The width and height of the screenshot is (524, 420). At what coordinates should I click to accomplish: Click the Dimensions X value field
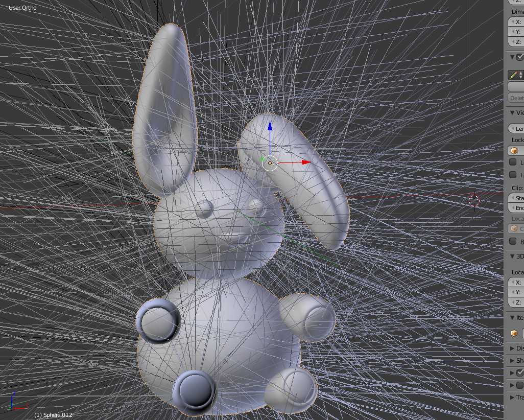516,22
